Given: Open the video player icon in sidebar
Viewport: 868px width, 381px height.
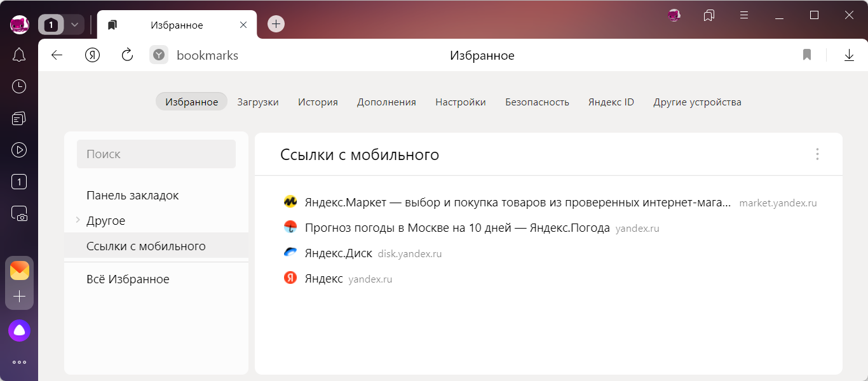Looking at the screenshot, I should (x=19, y=150).
